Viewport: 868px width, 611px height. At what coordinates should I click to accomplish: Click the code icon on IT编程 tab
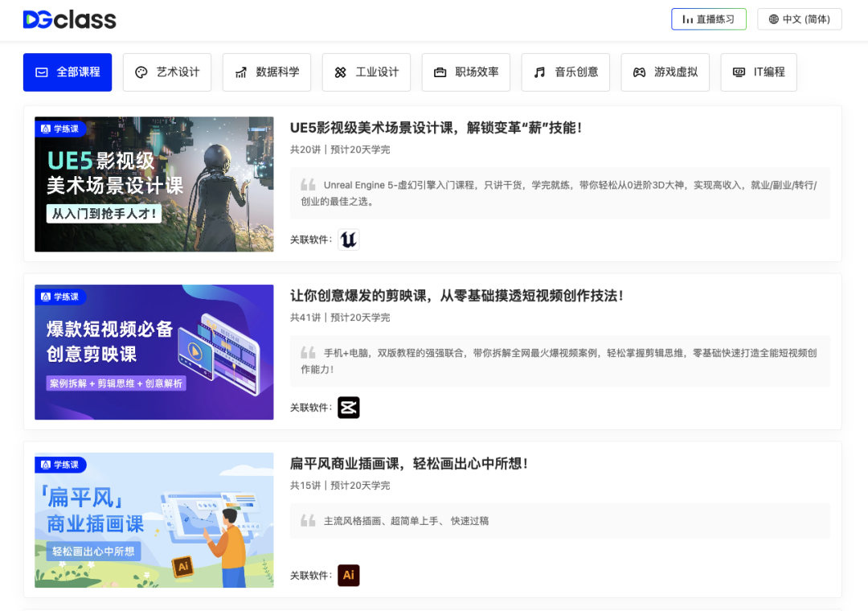pos(738,72)
